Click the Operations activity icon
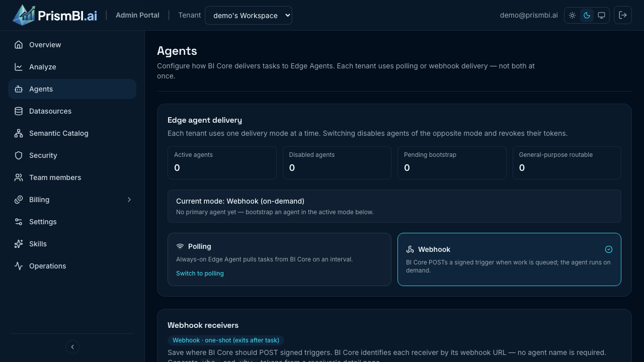Image resolution: width=644 pixels, height=362 pixels. [x=19, y=266]
